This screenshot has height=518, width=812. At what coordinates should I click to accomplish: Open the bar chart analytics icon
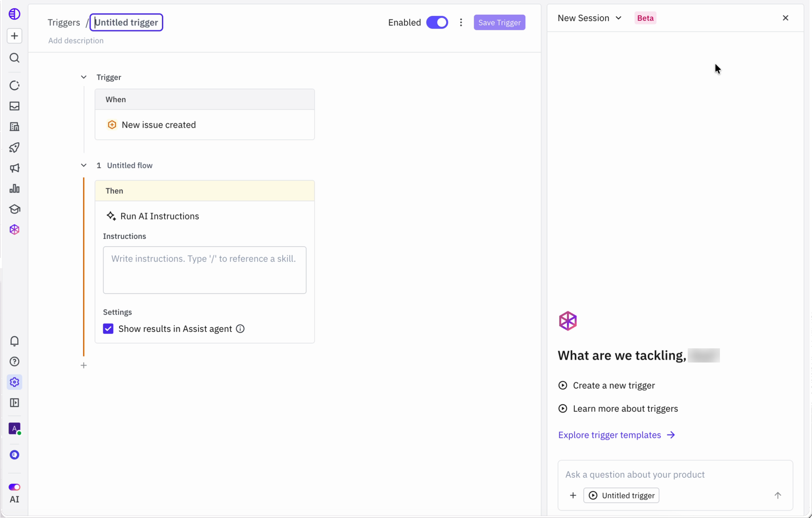pos(14,189)
